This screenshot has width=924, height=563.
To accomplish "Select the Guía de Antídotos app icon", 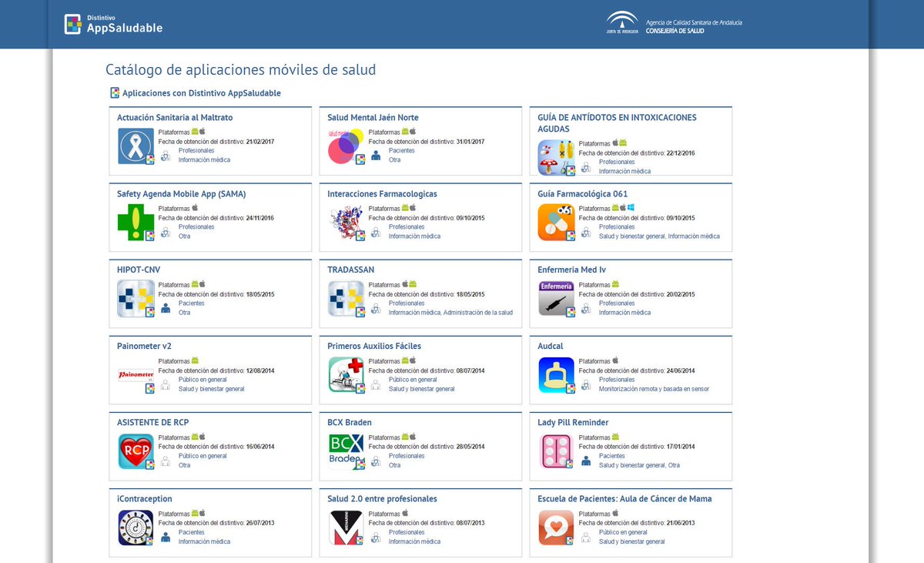I will click(557, 158).
